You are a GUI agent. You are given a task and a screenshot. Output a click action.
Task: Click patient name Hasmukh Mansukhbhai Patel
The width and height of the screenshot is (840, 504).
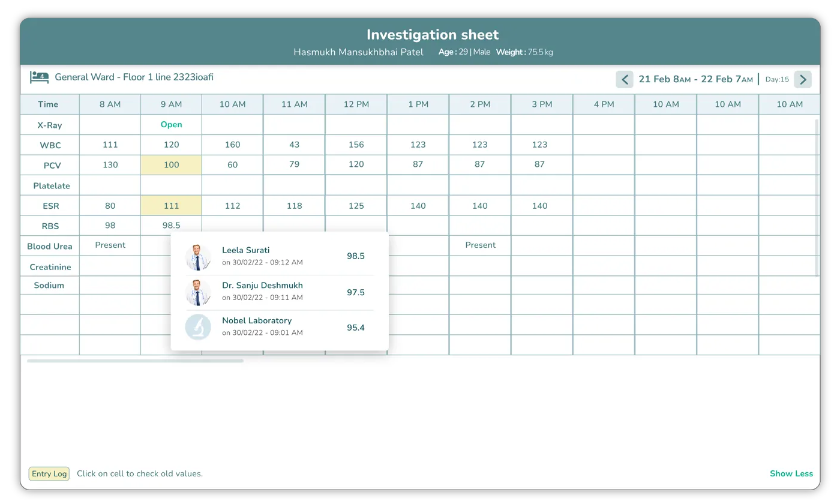click(358, 52)
